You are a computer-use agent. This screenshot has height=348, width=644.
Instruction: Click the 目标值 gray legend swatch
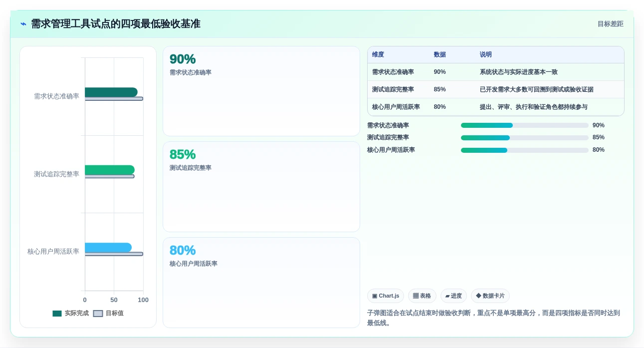click(x=98, y=314)
